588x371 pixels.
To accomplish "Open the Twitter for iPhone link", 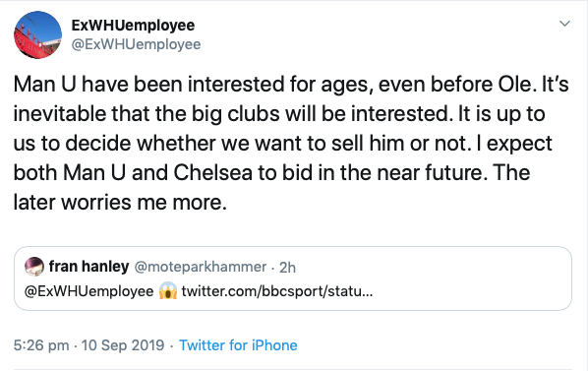I will coord(238,345).
